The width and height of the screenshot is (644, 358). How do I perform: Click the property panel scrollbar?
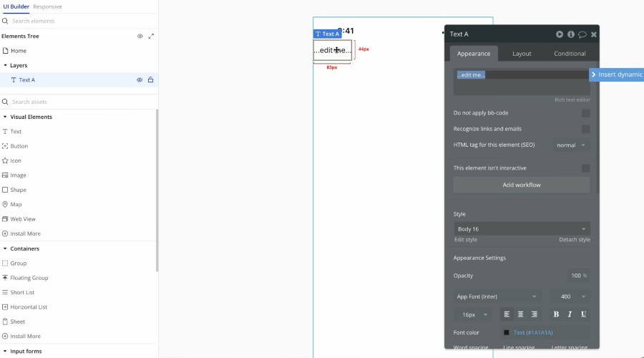pyautogui.click(x=597, y=127)
